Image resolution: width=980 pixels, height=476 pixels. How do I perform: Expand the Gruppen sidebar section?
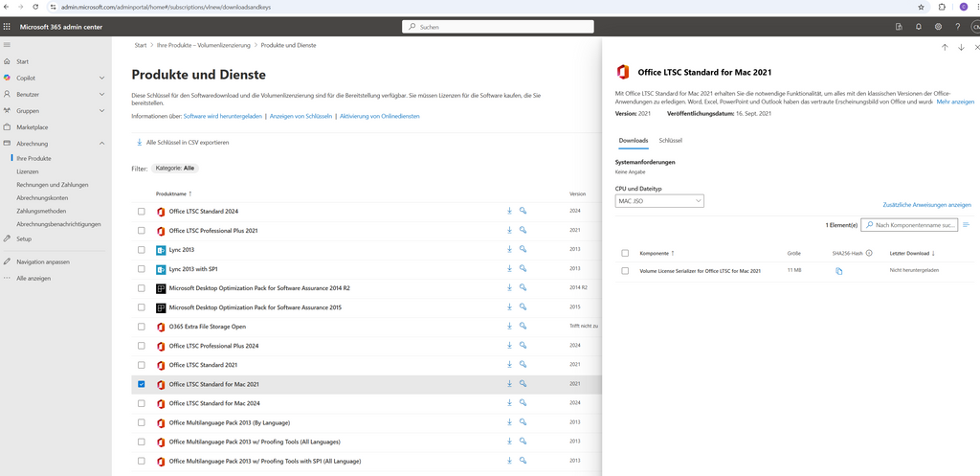coord(101,111)
